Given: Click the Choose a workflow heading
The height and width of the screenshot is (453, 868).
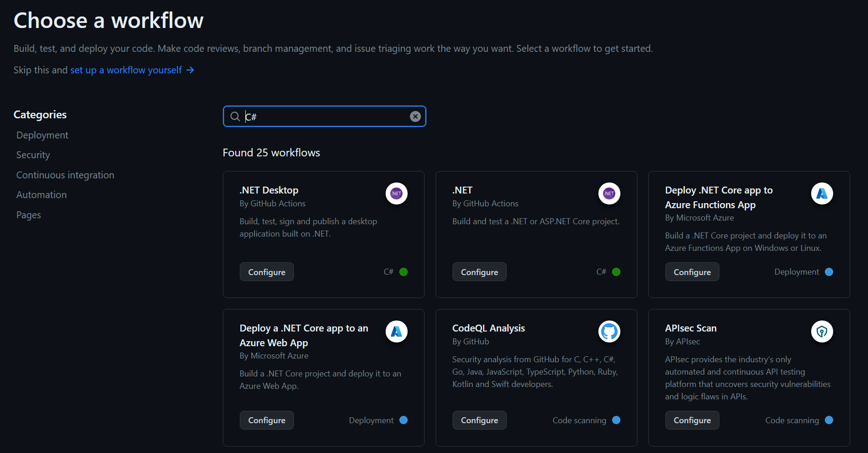Looking at the screenshot, I should tap(109, 21).
